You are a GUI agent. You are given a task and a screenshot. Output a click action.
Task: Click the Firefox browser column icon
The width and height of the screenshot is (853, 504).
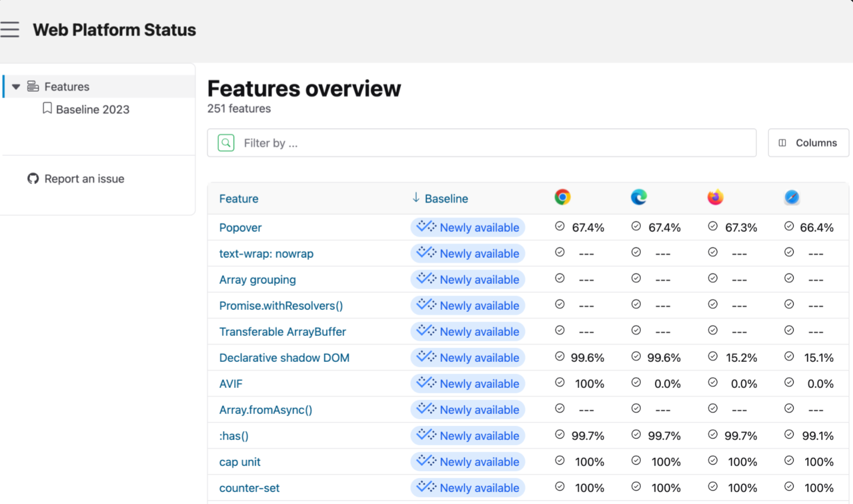tap(715, 197)
